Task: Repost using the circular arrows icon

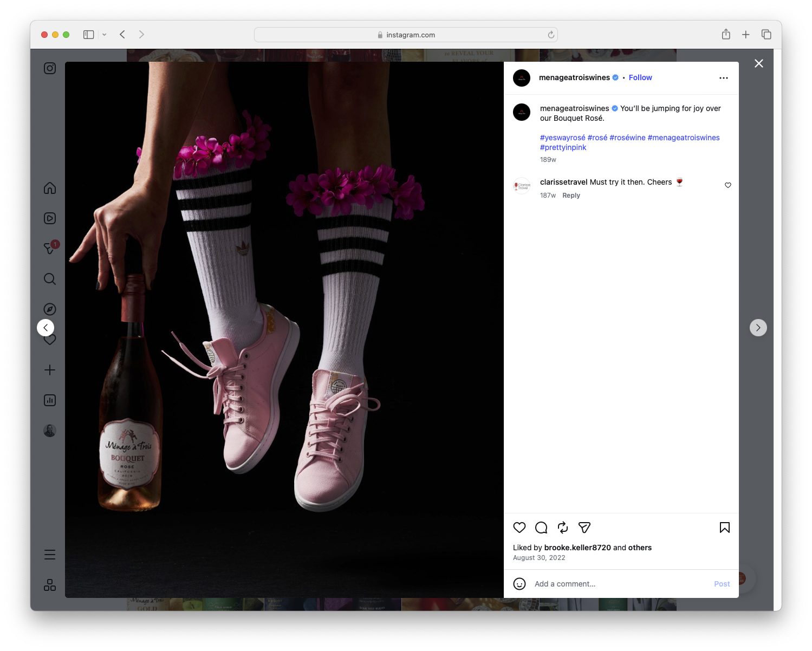Action: pos(562,528)
